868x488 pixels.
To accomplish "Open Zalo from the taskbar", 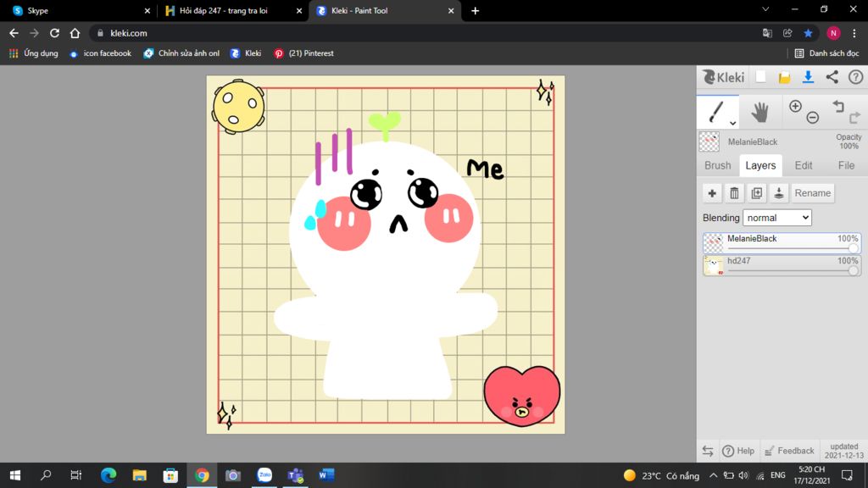I will 264,475.
